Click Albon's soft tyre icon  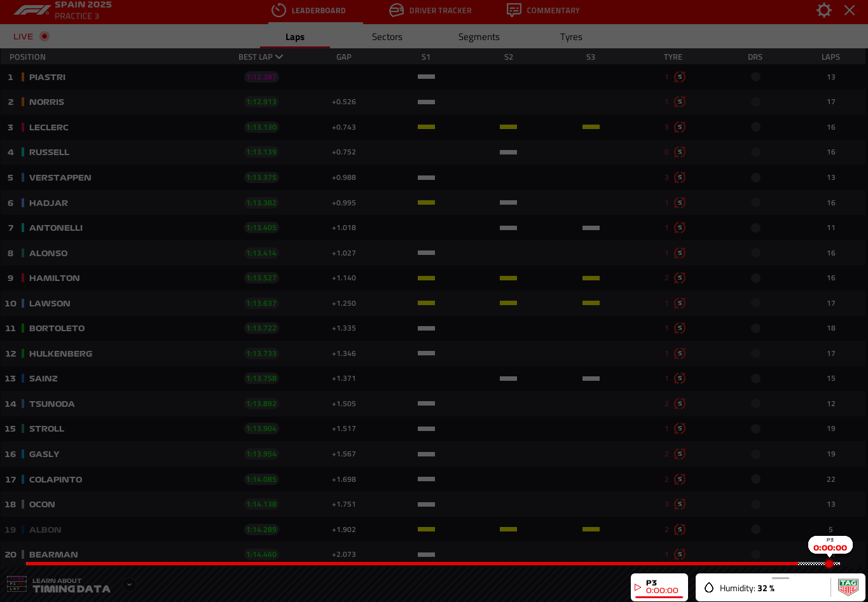(680, 530)
